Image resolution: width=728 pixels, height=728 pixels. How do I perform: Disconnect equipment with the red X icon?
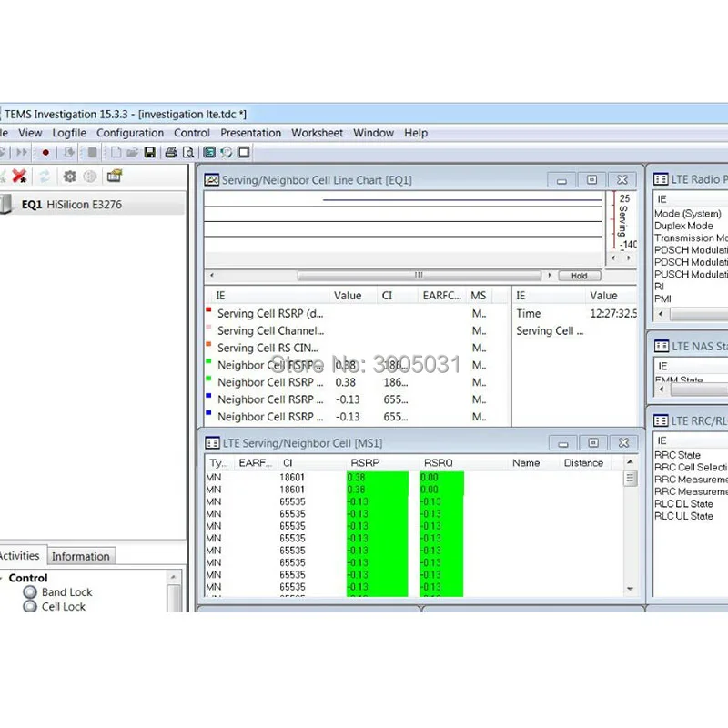coord(19,176)
